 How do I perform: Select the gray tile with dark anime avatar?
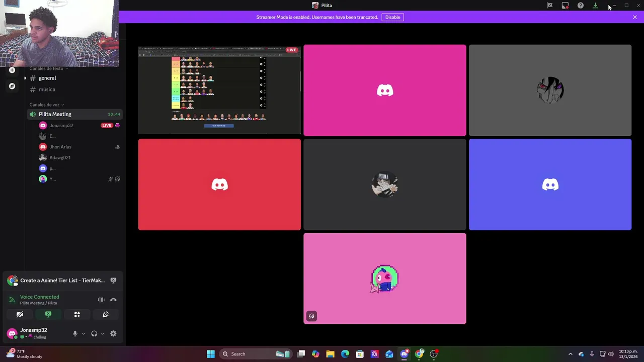click(x=550, y=90)
